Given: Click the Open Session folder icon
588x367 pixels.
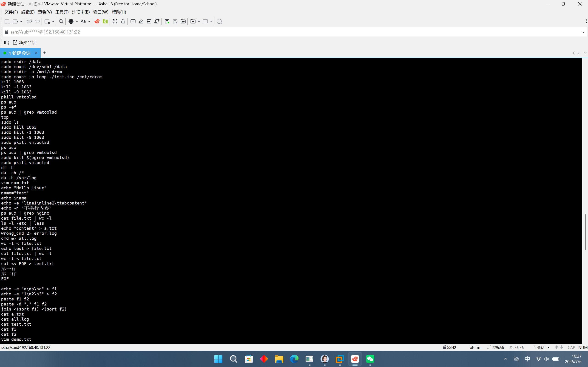Looking at the screenshot, I should [x=15, y=21].
